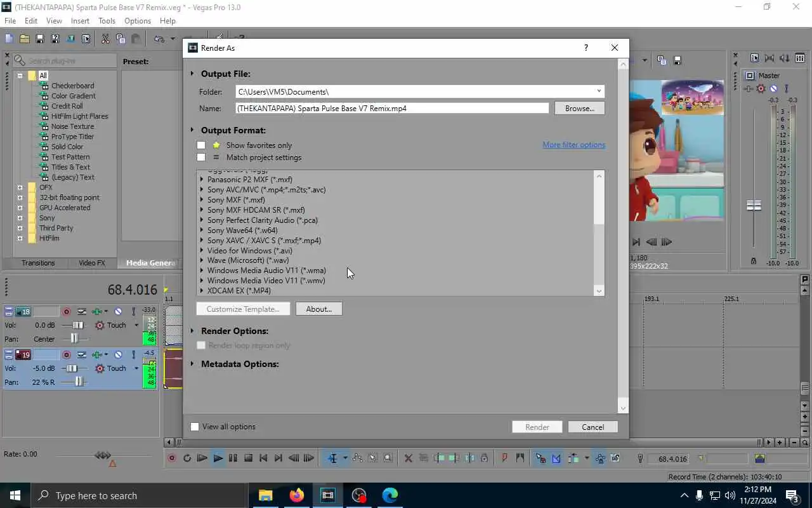Mute track 18

[118, 312]
